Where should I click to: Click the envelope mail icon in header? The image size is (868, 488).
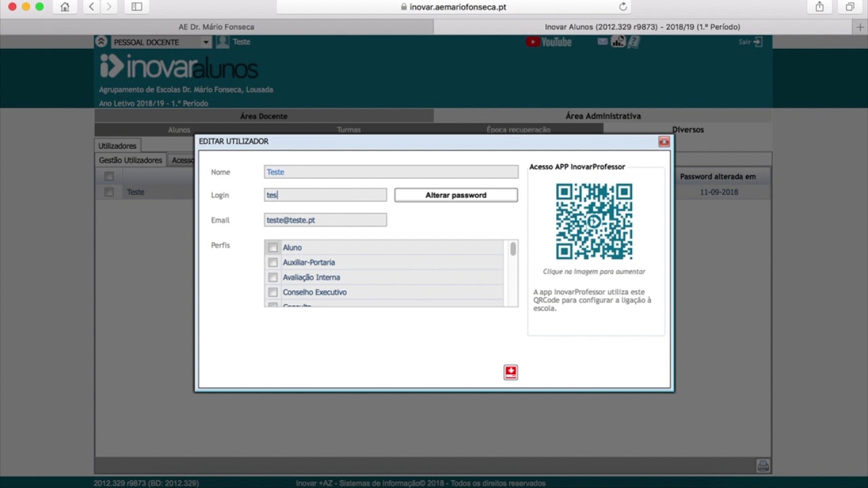click(x=602, y=42)
